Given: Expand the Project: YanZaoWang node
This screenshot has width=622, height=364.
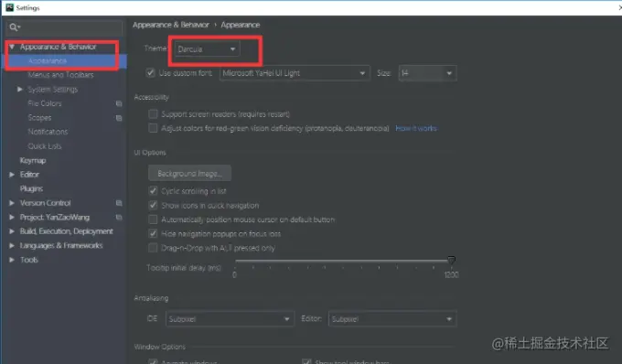Looking at the screenshot, I should point(12,218).
